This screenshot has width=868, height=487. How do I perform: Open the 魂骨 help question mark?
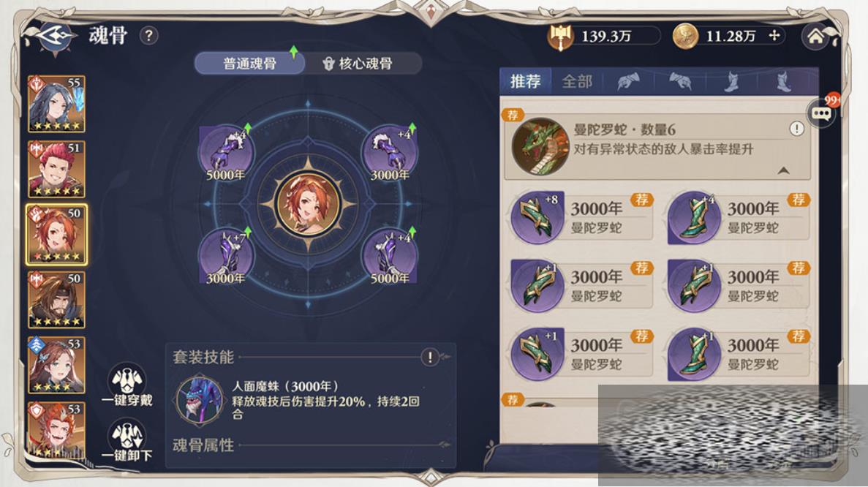148,36
